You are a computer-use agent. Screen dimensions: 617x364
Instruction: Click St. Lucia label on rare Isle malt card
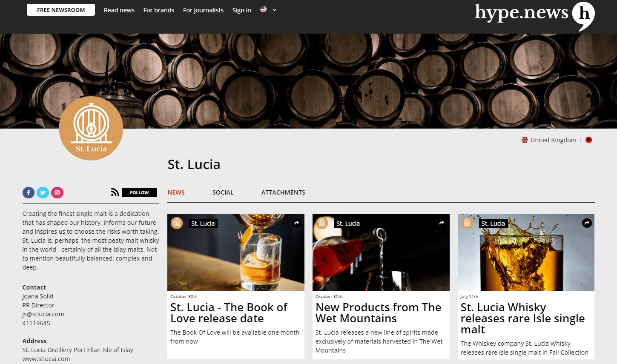click(493, 223)
